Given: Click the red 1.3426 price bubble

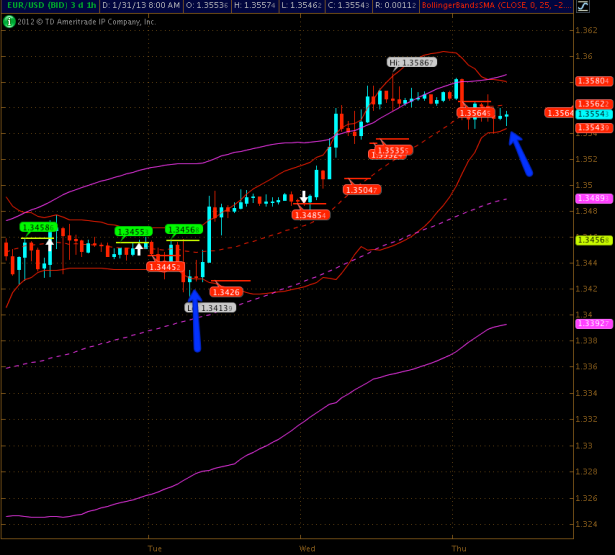Looking at the screenshot, I should click(x=226, y=292).
